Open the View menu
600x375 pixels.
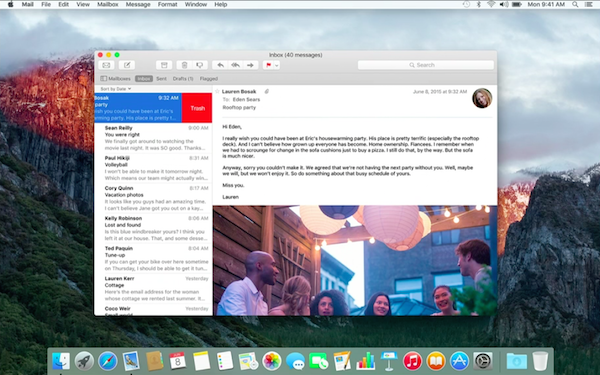coord(83,5)
